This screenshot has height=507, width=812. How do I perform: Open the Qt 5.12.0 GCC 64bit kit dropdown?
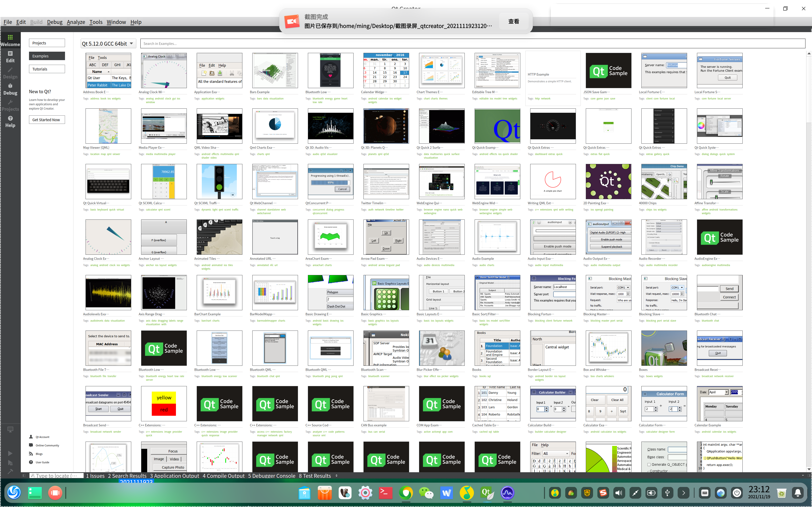tap(108, 44)
